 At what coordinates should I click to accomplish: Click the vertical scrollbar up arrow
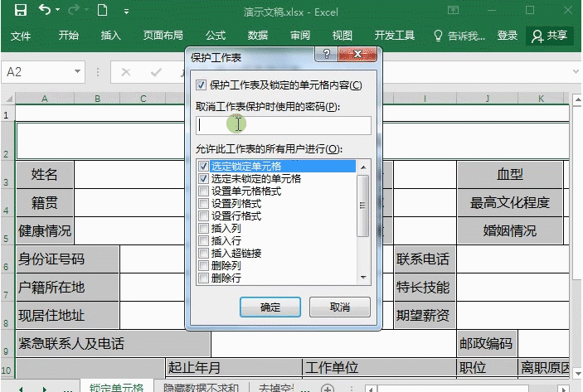577,99
